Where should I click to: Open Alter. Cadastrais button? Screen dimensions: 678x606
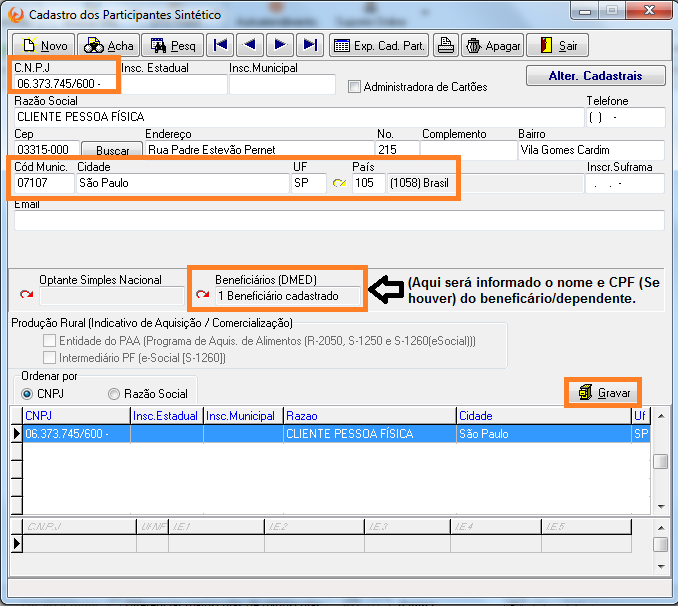coord(596,76)
